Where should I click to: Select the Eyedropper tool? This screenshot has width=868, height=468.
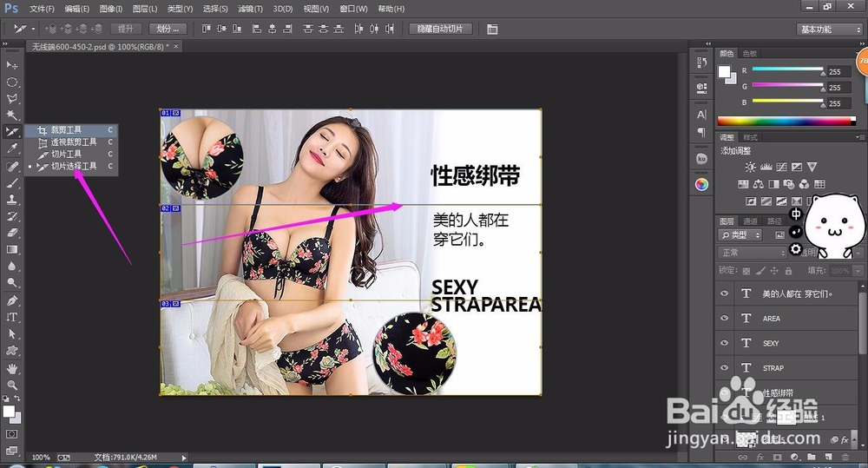11,148
